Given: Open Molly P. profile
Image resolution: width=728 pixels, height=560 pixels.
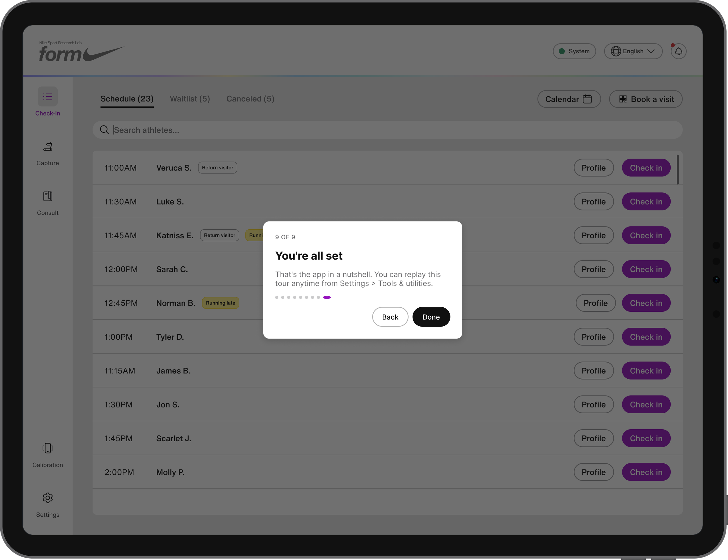Looking at the screenshot, I should click(x=593, y=472).
